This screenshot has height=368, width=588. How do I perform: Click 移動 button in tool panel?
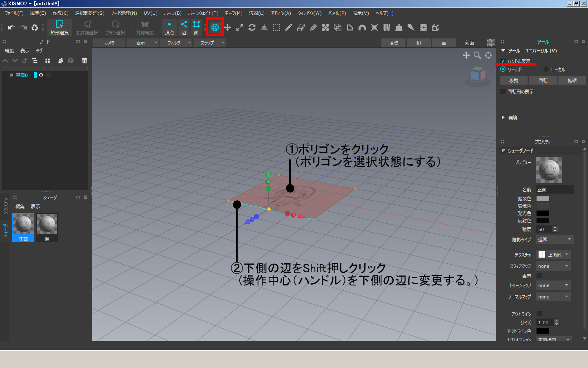pyautogui.click(x=514, y=81)
